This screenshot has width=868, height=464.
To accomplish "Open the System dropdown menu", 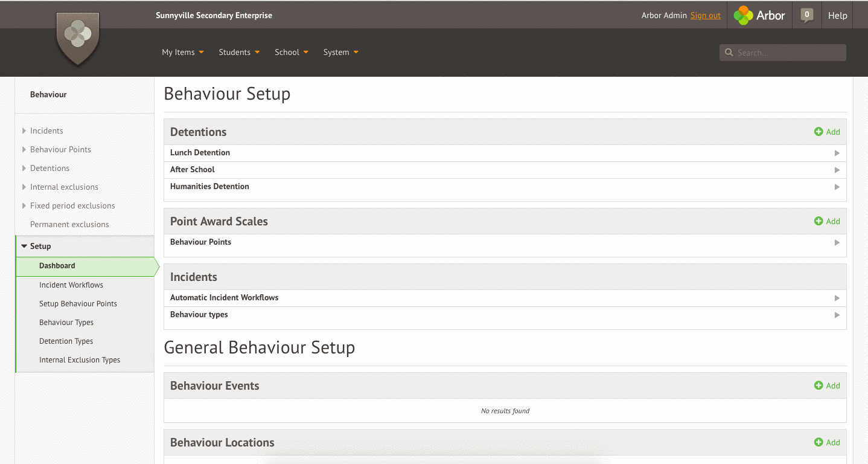I will coord(340,53).
